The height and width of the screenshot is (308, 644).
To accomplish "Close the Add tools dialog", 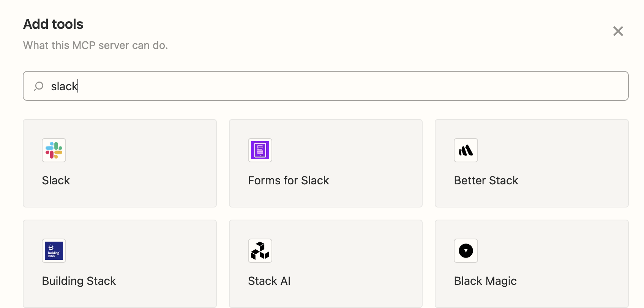I will tap(618, 31).
